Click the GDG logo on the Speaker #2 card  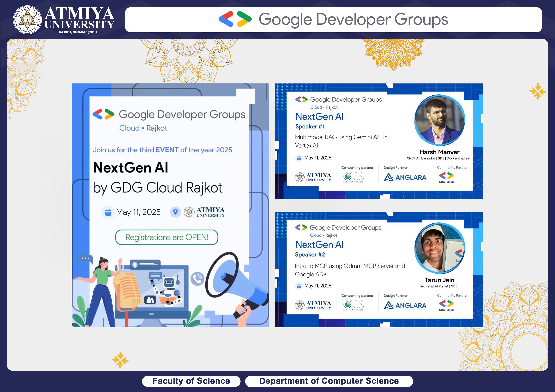click(301, 227)
